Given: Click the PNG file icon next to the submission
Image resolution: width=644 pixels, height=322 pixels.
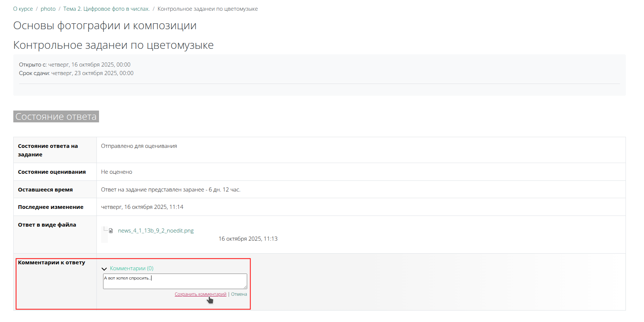Looking at the screenshot, I should (110, 231).
